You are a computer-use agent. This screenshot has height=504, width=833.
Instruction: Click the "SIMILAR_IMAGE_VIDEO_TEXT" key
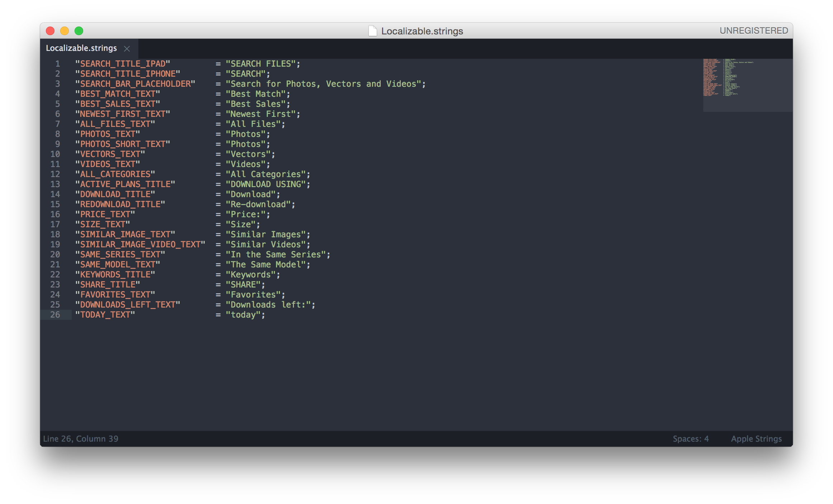point(140,244)
